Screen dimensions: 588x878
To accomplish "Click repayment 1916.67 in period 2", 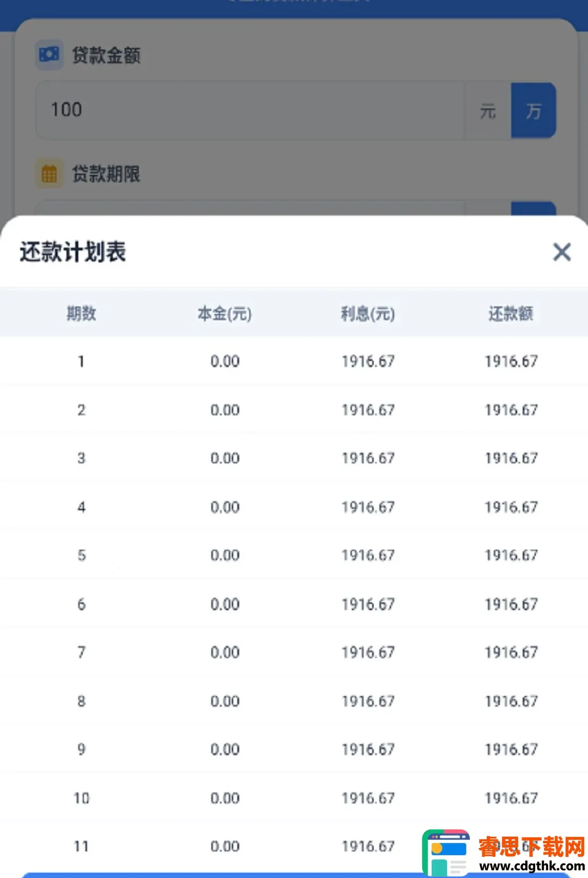I will click(x=511, y=409).
